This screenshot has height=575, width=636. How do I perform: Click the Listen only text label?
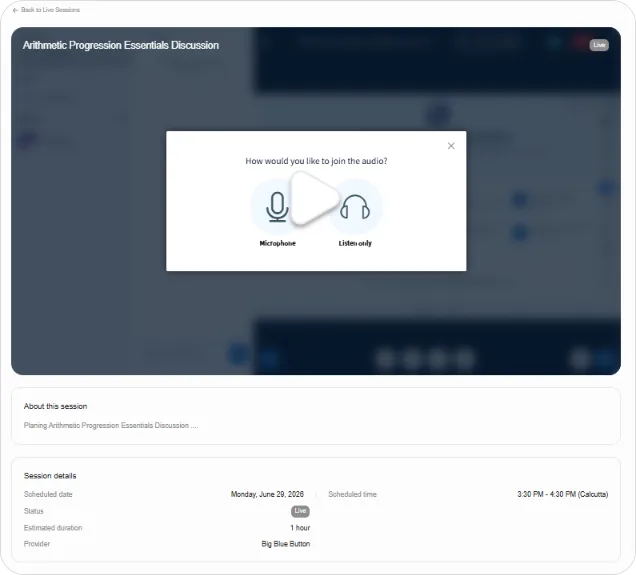pyautogui.click(x=355, y=243)
